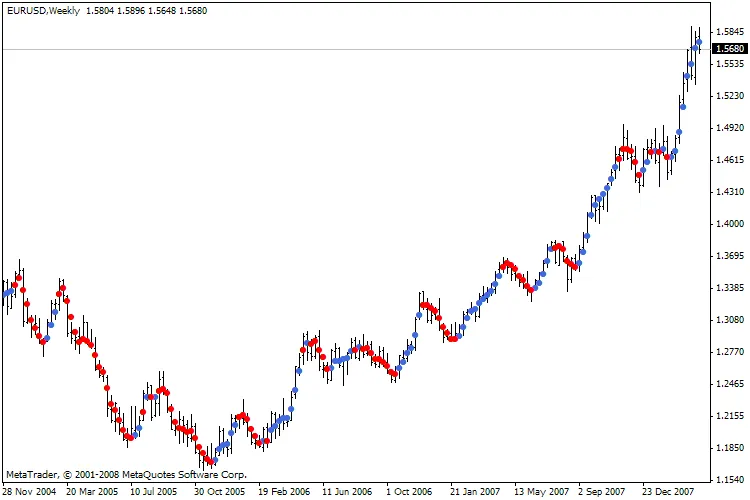Select the 13 May 2007 date marker
Image resolution: width=750 pixels, height=500 pixels.
(541, 492)
